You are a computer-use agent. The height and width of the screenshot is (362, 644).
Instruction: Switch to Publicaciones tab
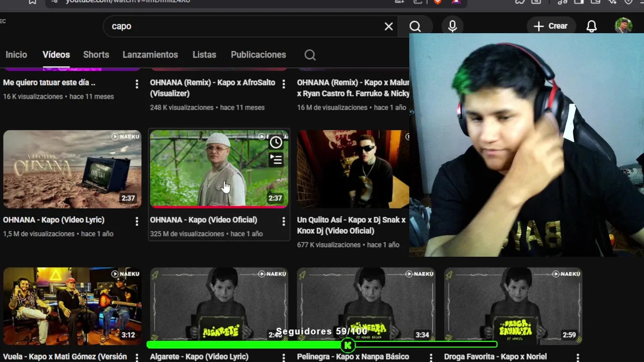[258, 54]
